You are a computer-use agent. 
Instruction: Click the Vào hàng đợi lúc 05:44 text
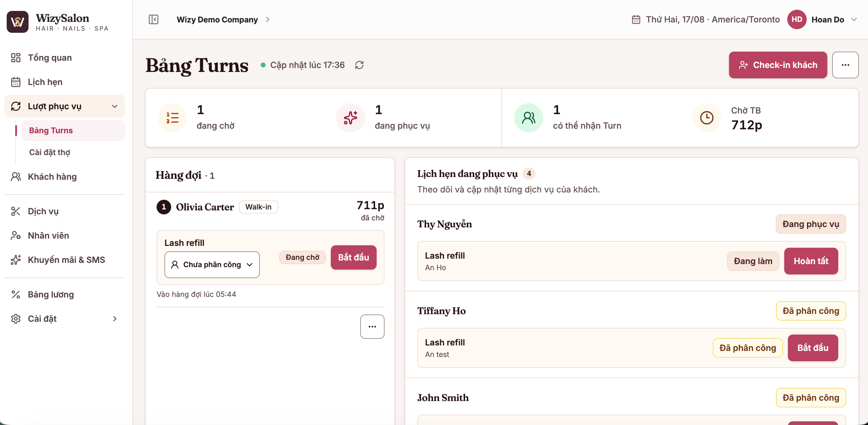196,294
